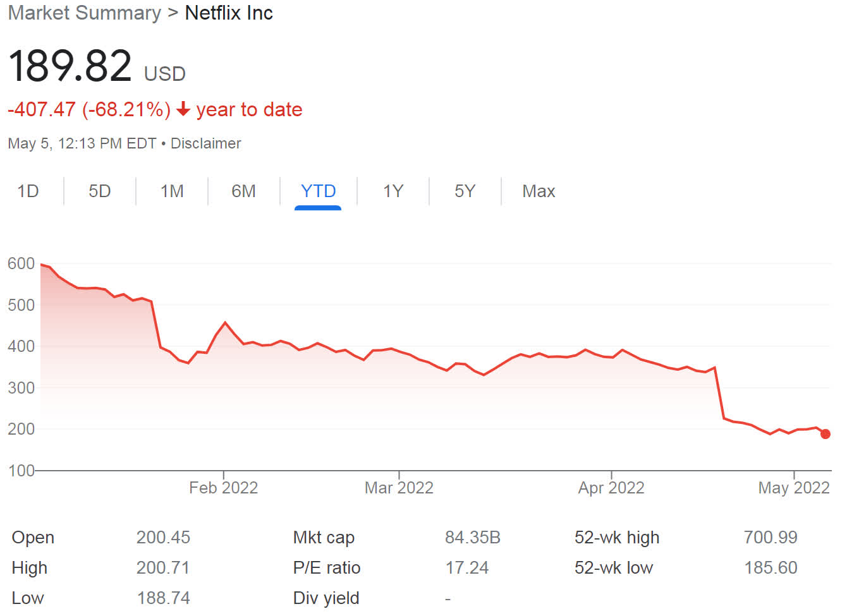Click the Apr 2022 axis label
Screen dimensions: 847x616
(x=611, y=488)
